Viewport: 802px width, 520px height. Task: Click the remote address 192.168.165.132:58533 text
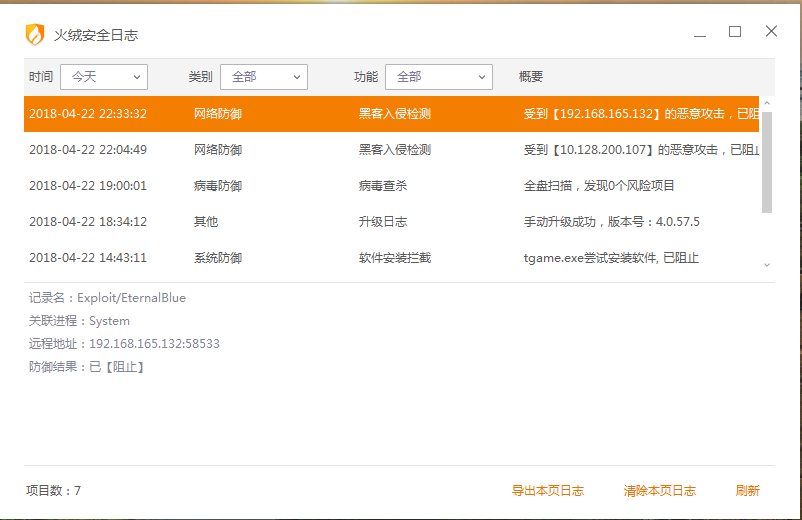(154, 344)
